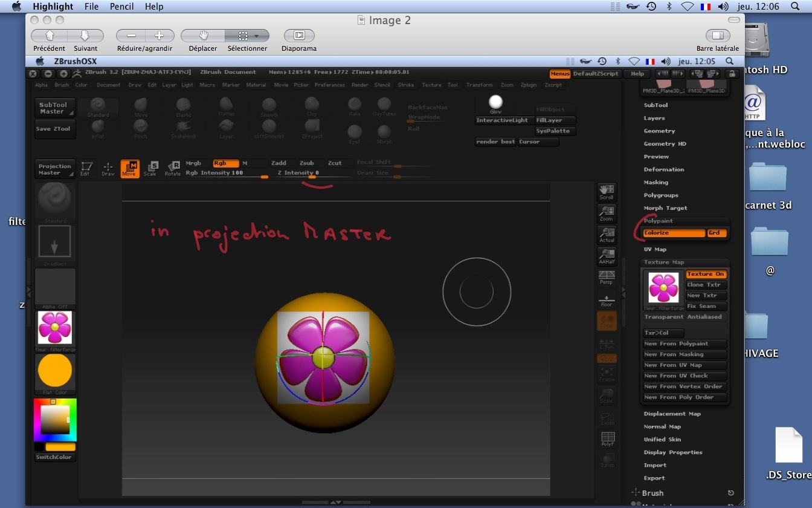
Task: Click the Diaporama slideshow icon in Highlight toolbar
Action: click(298, 36)
